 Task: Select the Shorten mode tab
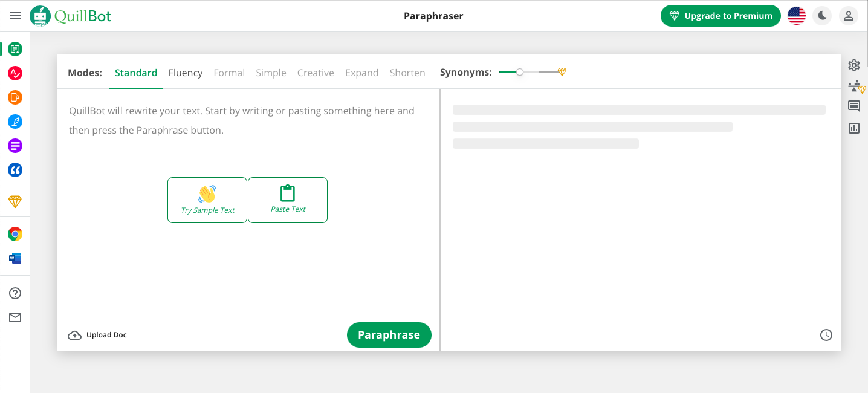[x=407, y=73]
